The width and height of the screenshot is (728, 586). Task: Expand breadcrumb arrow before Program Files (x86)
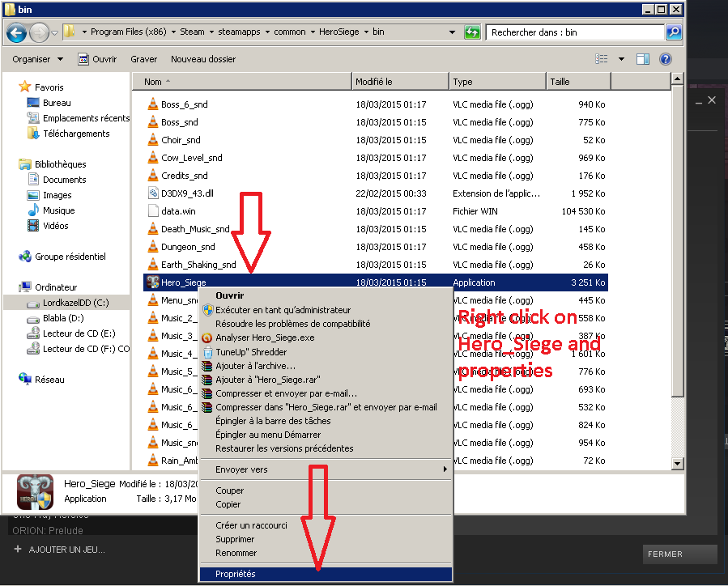point(84,32)
